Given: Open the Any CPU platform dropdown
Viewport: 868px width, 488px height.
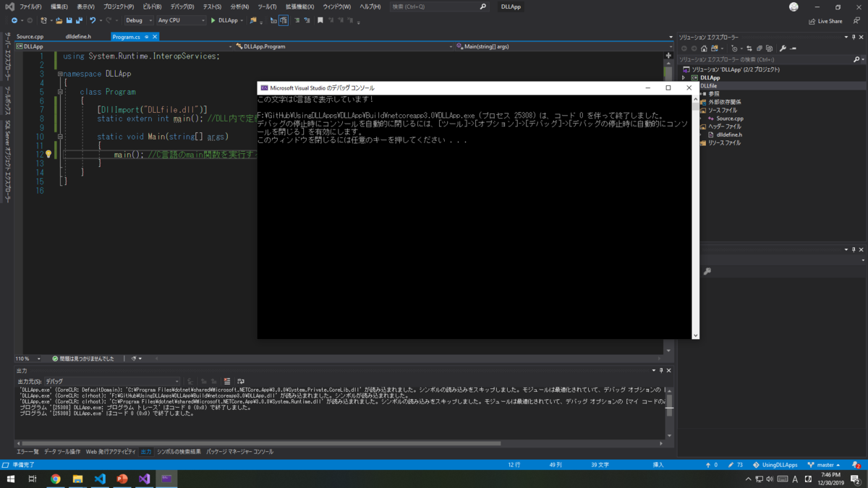Looking at the screenshot, I should (x=181, y=20).
